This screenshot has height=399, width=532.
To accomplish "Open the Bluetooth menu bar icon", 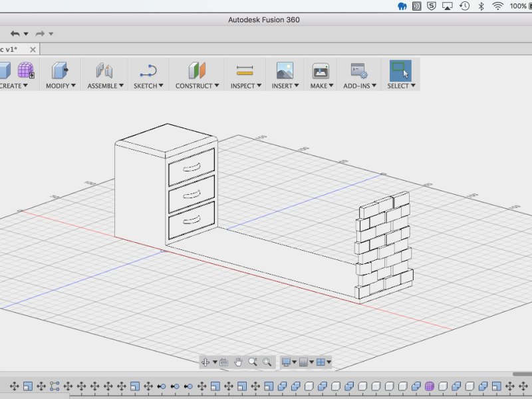I will pos(481,6).
